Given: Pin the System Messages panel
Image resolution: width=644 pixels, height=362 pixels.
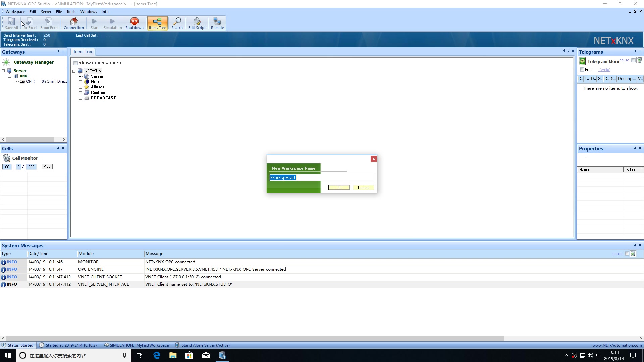Looking at the screenshot, I should coord(635,245).
